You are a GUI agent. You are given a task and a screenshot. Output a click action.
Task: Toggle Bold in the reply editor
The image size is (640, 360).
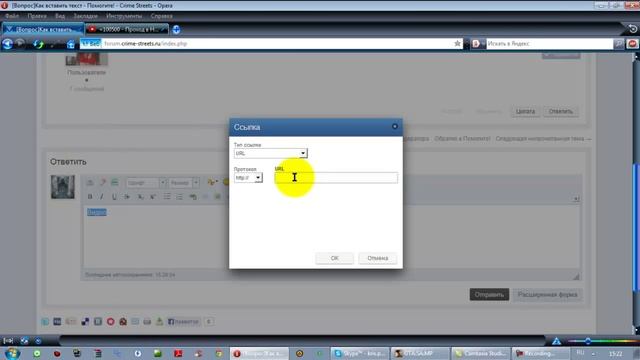(90, 197)
